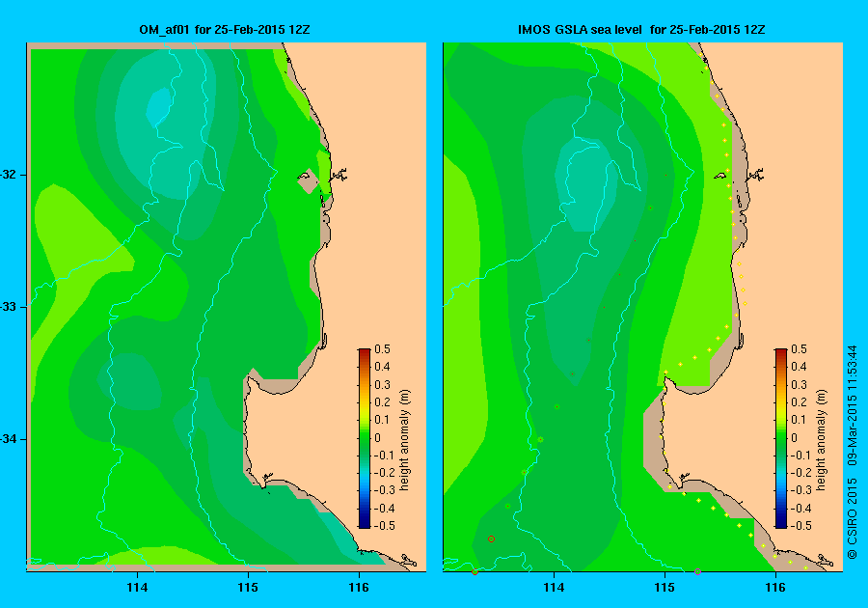Click the color scale bar in the IMOS GSLA map
Screen dimensions: 868x608
coord(780,438)
